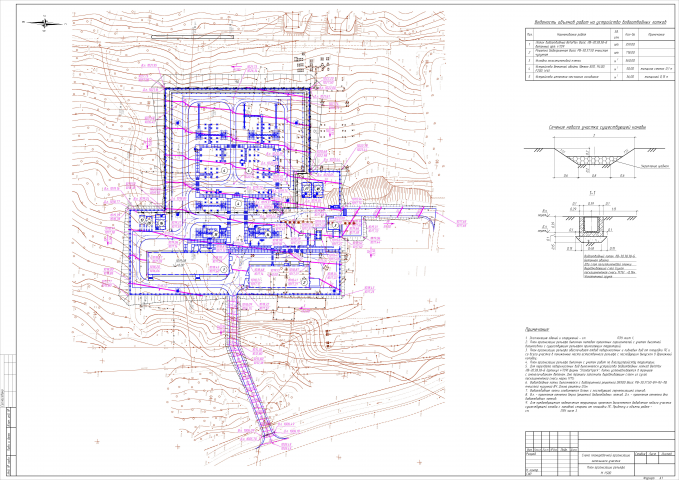The width and height of the screenshot is (679, 480).
Task: Click the north arrow compass symbol
Action: pos(45,23)
